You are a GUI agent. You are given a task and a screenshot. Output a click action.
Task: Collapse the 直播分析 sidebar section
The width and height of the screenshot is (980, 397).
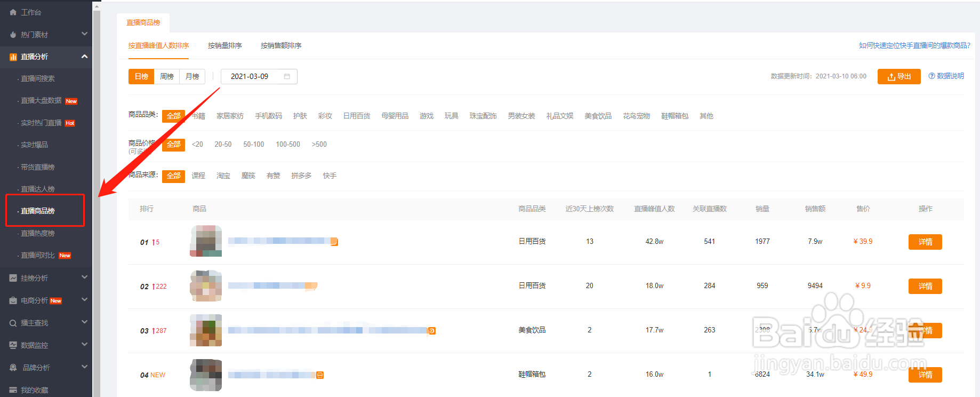pyautogui.click(x=84, y=57)
